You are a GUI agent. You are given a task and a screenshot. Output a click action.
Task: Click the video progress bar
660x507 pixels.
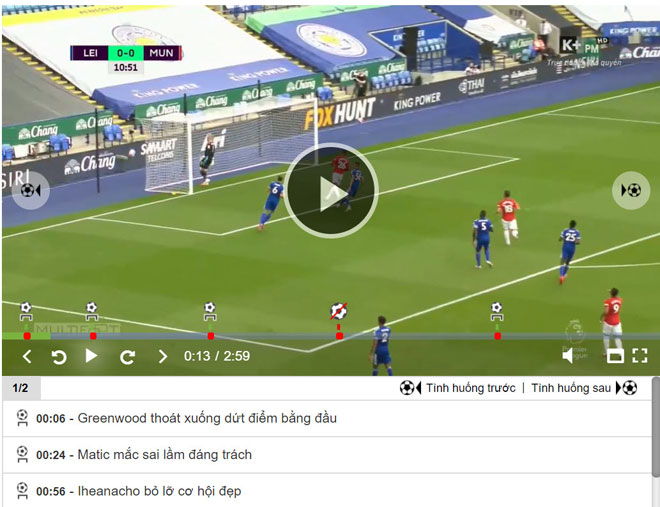click(x=331, y=336)
